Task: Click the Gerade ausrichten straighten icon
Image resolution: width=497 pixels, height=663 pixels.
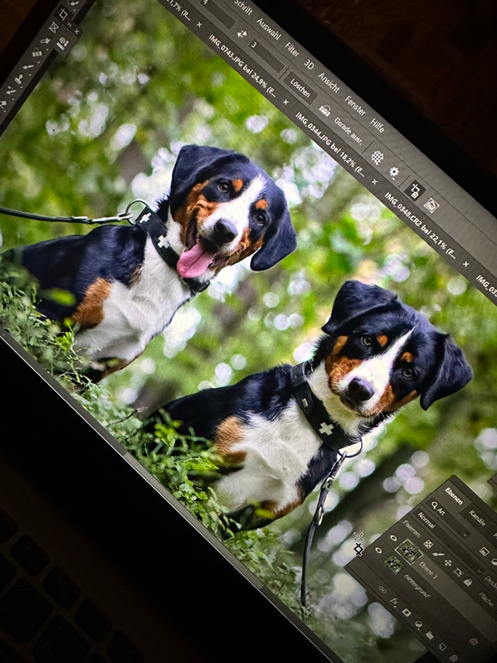Action: pyautogui.click(x=324, y=110)
